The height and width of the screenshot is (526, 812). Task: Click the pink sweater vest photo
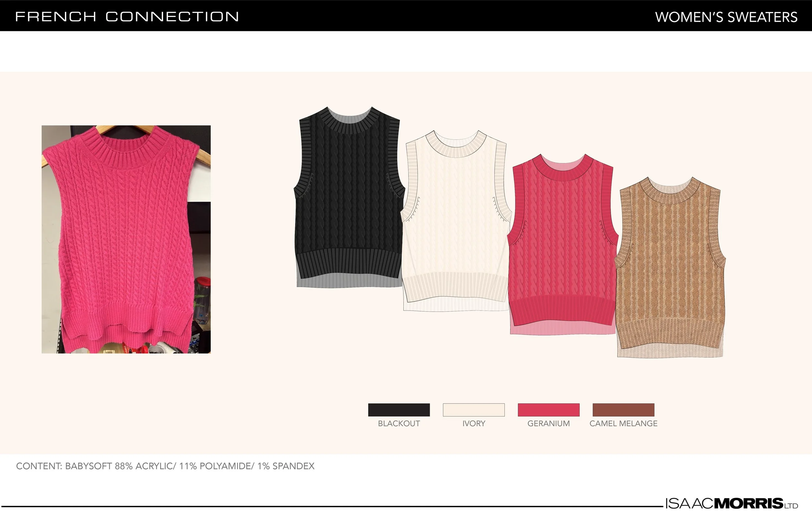coord(126,239)
